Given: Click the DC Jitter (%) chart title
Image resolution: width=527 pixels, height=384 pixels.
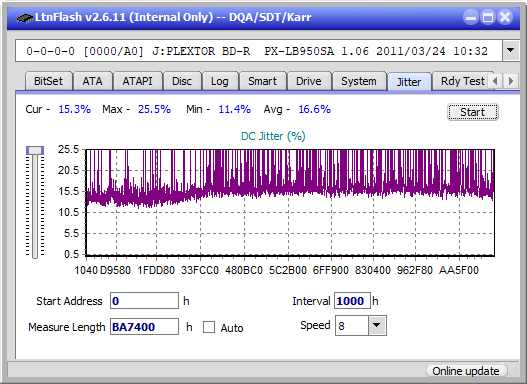Looking at the screenshot, I should coord(273,136).
